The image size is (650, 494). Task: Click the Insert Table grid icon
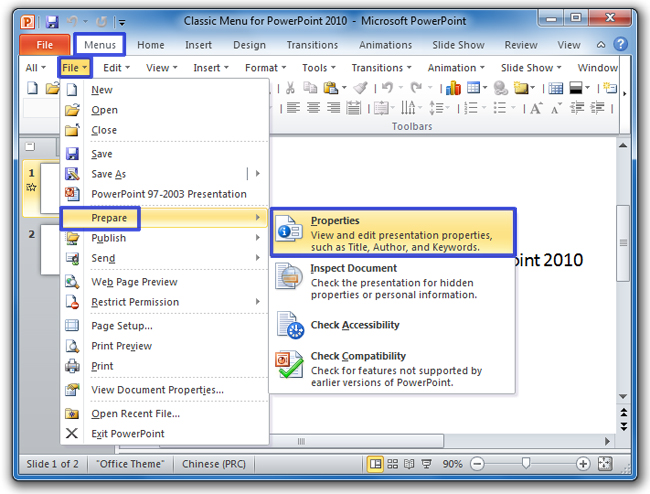tap(473, 88)
